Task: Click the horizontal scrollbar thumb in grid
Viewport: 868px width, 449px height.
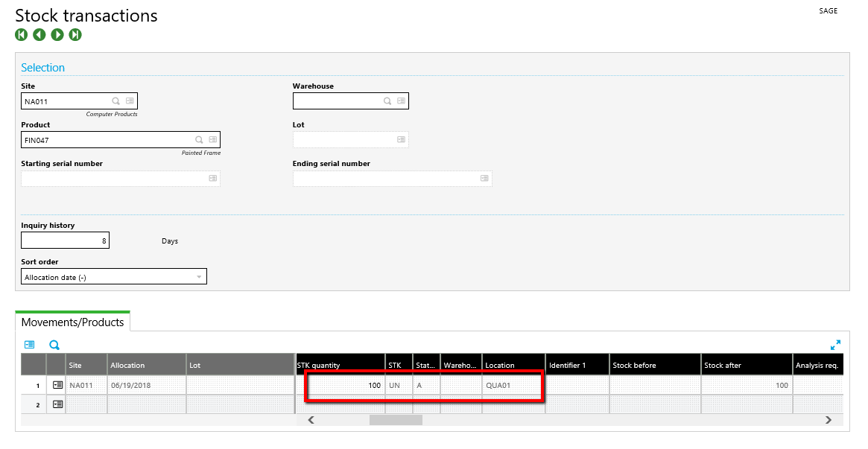Action: [396, 420]
